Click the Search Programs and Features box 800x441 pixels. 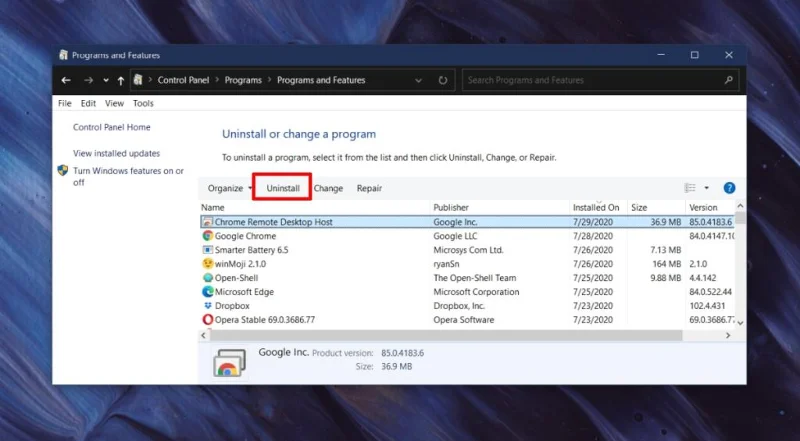point(600,80)
